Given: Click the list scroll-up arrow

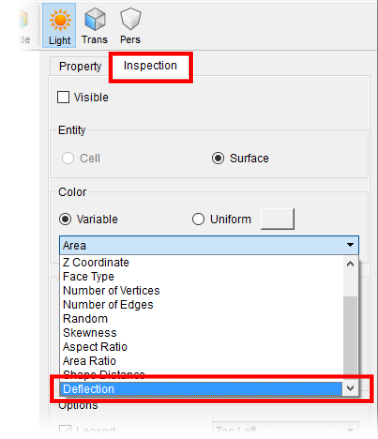Looking at the screenshot, I should click(350, 264).
